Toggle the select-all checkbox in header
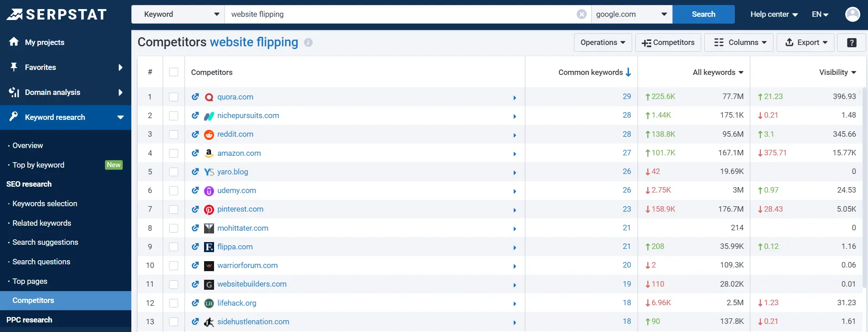The height and width of the screenshot is (332, 868). click(x=174, y=72)
